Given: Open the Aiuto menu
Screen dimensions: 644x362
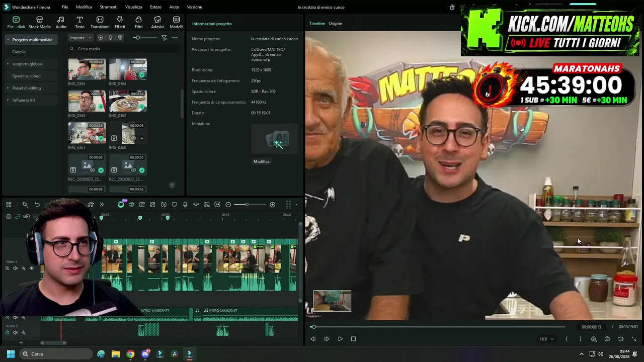Looking at the screenshot, I should [x=174, y=7].
